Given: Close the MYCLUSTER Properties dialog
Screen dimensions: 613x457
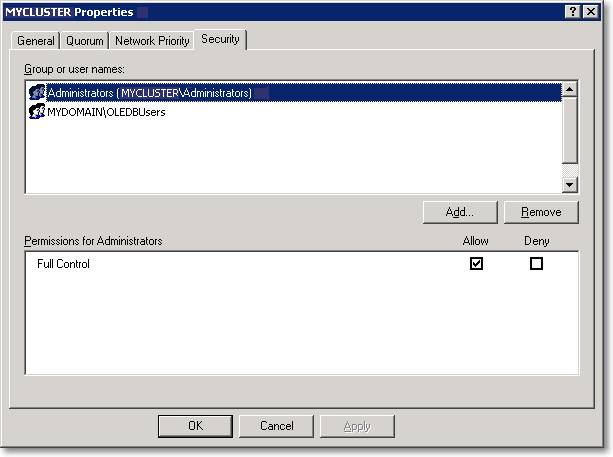Looking at the screenshot, I should click(x=591, y=12).
